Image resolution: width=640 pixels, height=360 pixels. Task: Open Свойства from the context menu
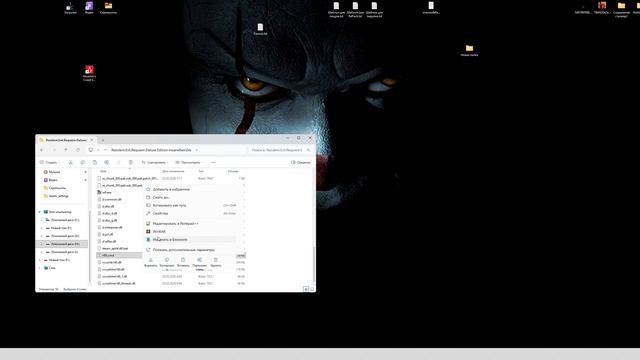pyautogui.click(x=190, y=213)
